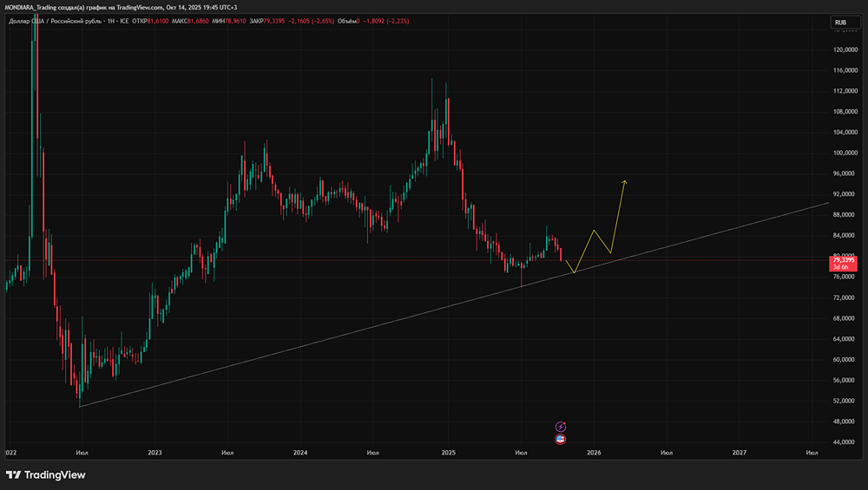Click the −2,1605 (−2,65%) change value

coord(311,21)
